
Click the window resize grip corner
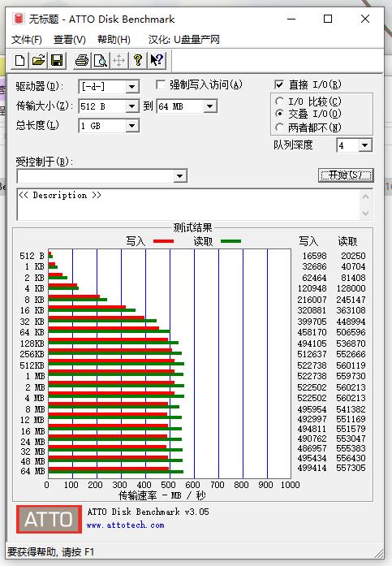coord(379,553)
